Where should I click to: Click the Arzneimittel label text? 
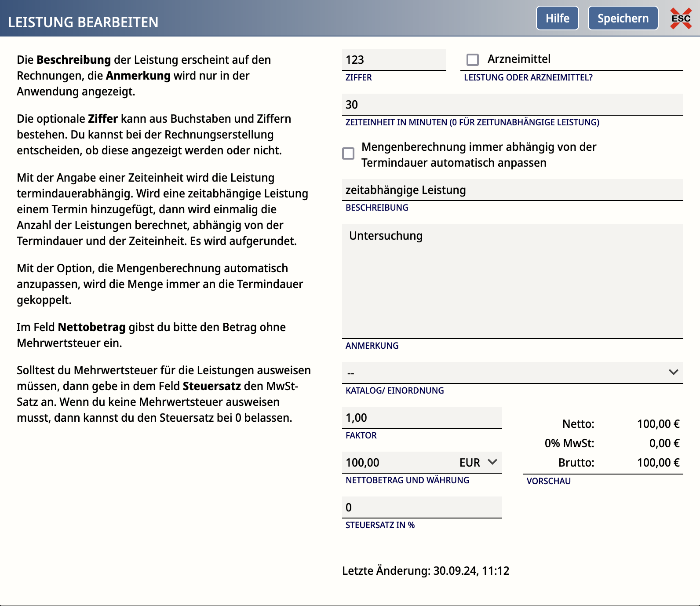519,59
